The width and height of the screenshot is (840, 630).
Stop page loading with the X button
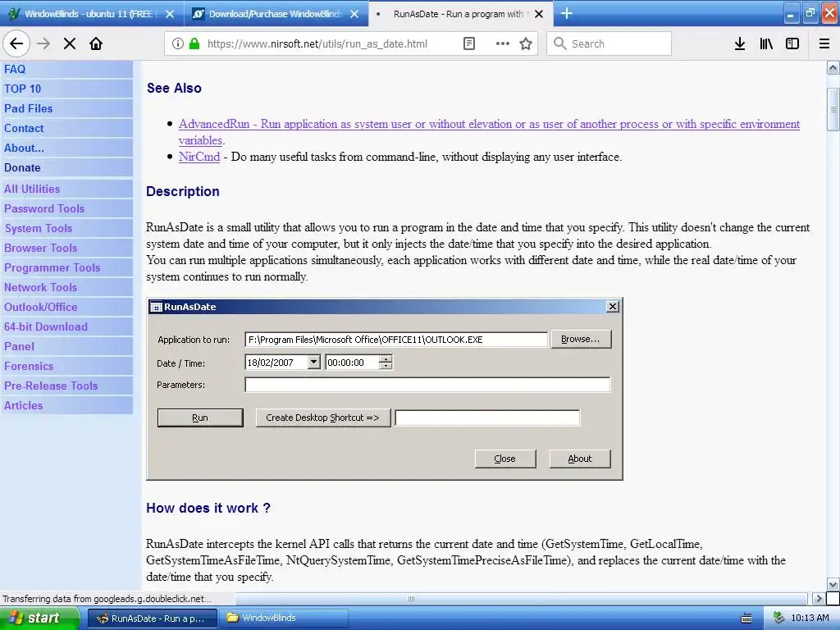pyautogui.click(x=70, y=43)
